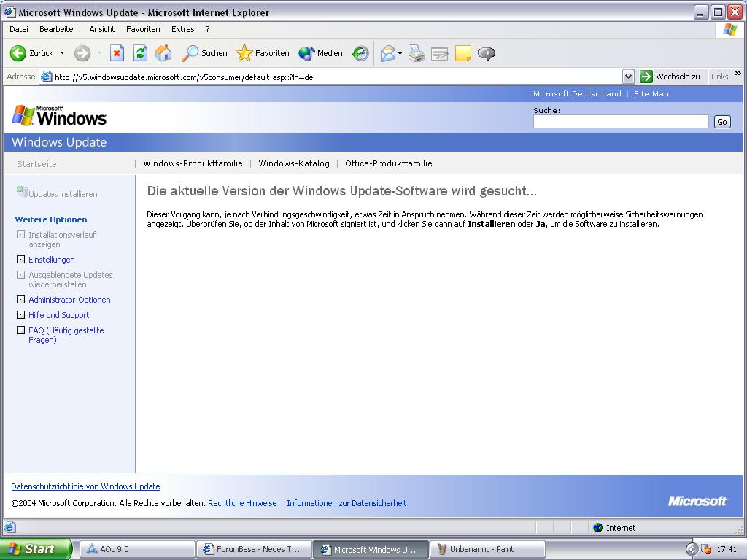Open the mail dropdown arrow

coord(400,53)
